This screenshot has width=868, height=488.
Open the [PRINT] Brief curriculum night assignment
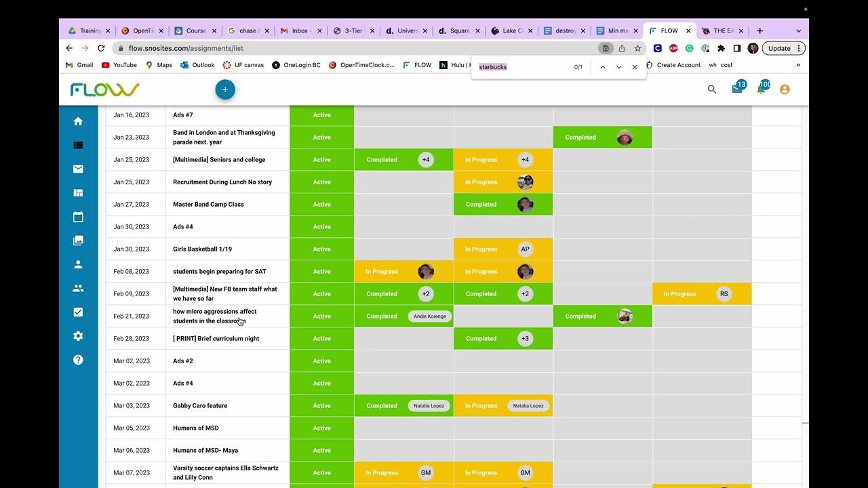point(216,339)
